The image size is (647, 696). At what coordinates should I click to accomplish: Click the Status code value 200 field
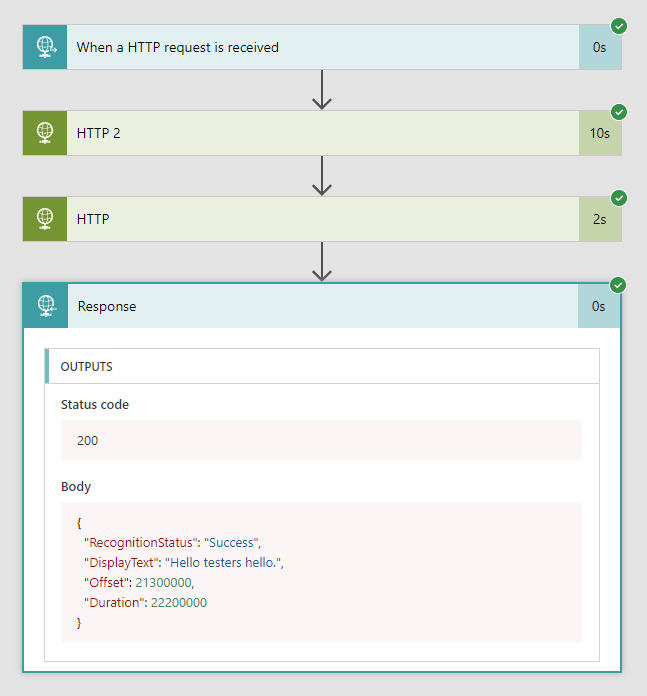(x=321, y=440)
